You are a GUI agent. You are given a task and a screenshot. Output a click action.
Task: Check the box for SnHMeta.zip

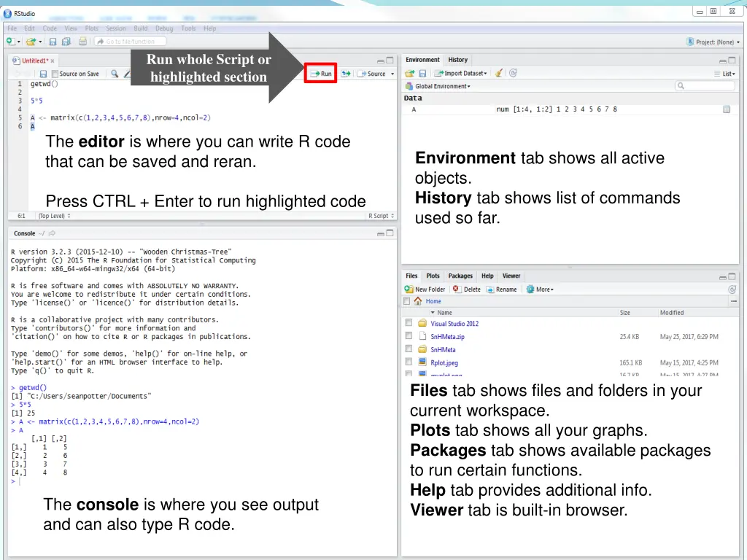pyautogui.click(x=409, y=335)
